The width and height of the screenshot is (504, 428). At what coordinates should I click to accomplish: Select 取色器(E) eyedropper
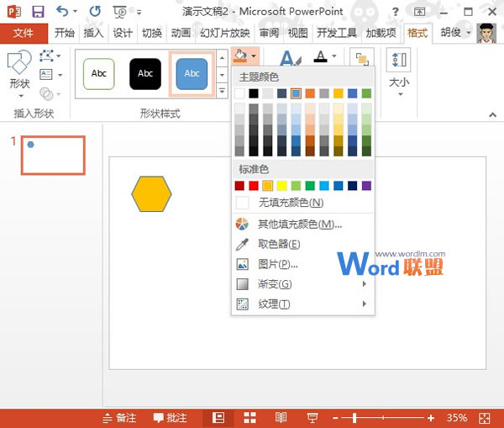(302, 244)
